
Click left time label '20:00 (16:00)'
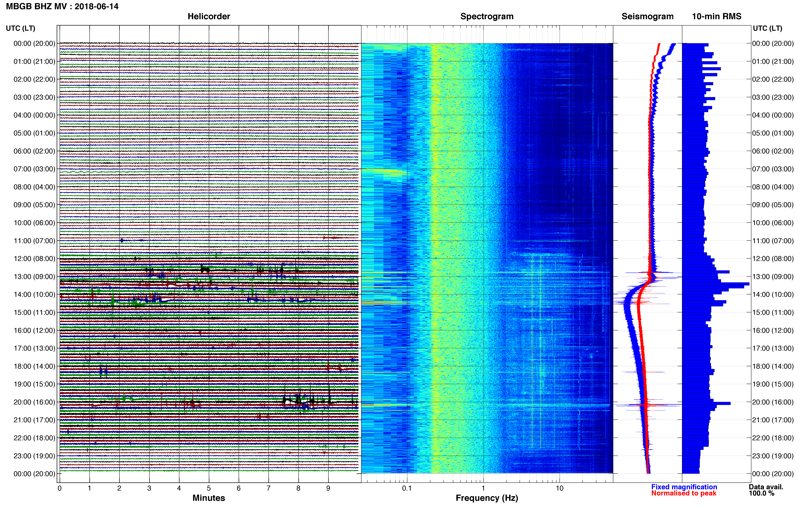coord(34,402)
